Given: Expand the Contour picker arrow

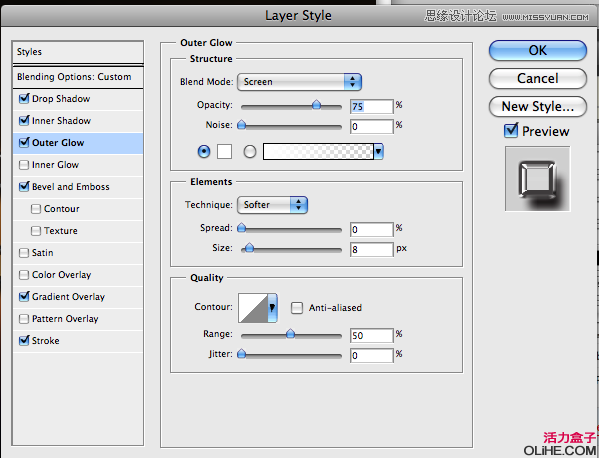Looking at the screenshot, I should pyautogui.click(x=272, y=308).
